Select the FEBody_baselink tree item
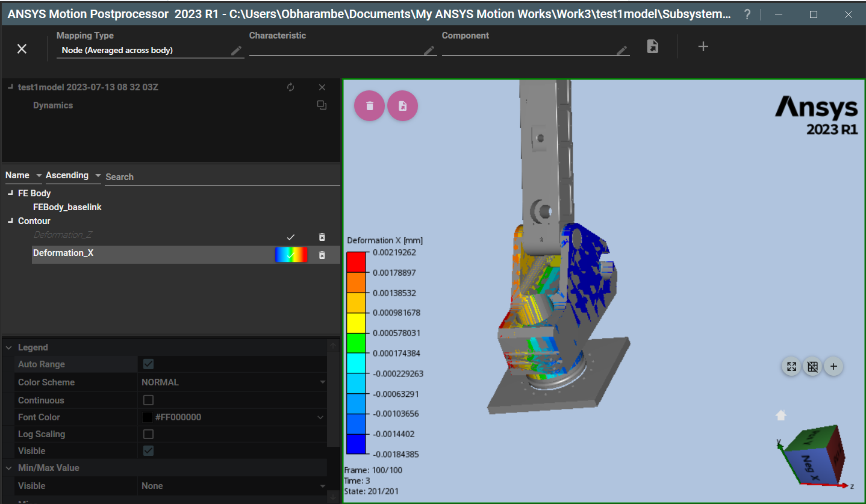The image size is (866, 504). tap(67, 207)
